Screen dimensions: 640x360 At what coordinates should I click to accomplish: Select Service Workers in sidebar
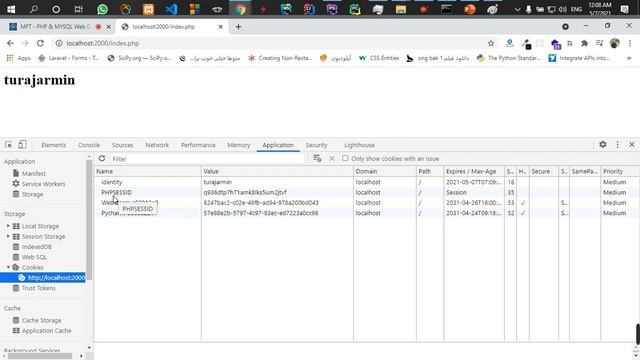[43, 184]
